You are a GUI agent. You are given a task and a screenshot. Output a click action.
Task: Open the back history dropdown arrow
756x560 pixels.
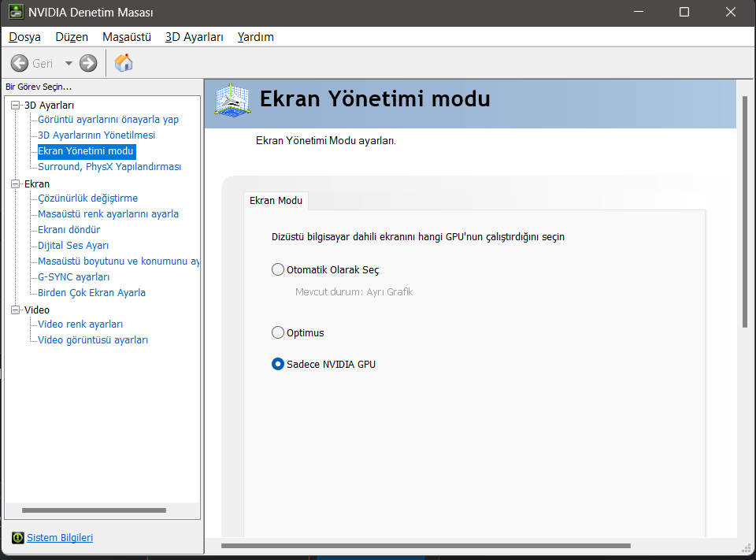(69, 63)
